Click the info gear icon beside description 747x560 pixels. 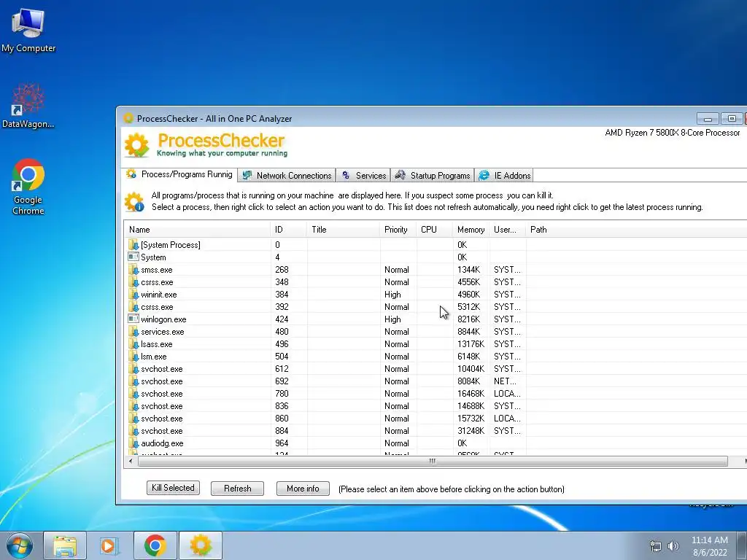coord(134,201)
